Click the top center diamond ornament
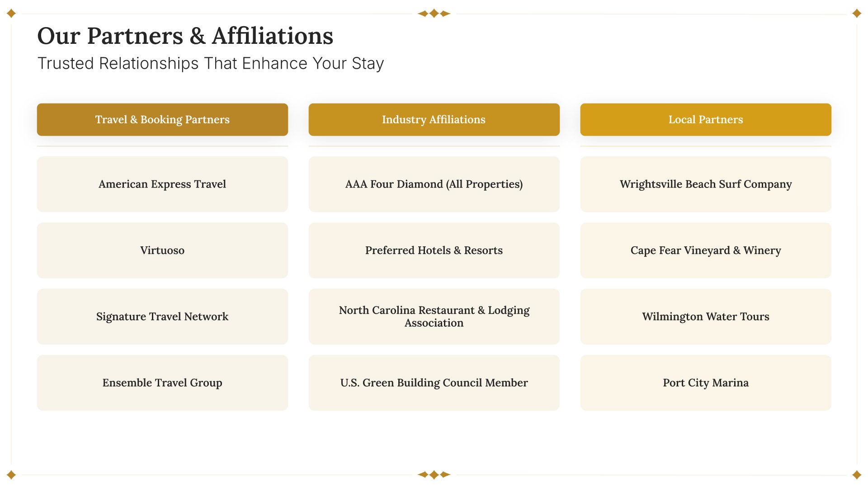The width and height of the screenshot is (868, 488). coord(434,14)
